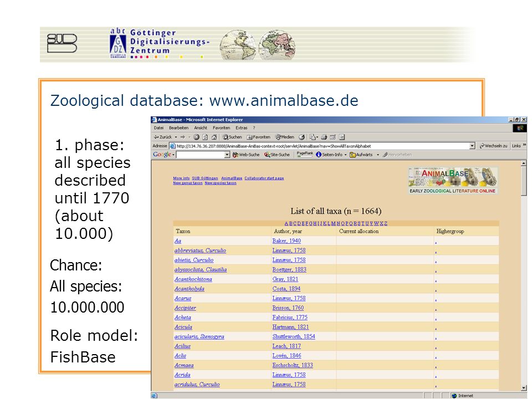Click the Hervorheben highlighter button
Image resolution: width=532 pixels, height=399 pixels.
pos(397,155)
